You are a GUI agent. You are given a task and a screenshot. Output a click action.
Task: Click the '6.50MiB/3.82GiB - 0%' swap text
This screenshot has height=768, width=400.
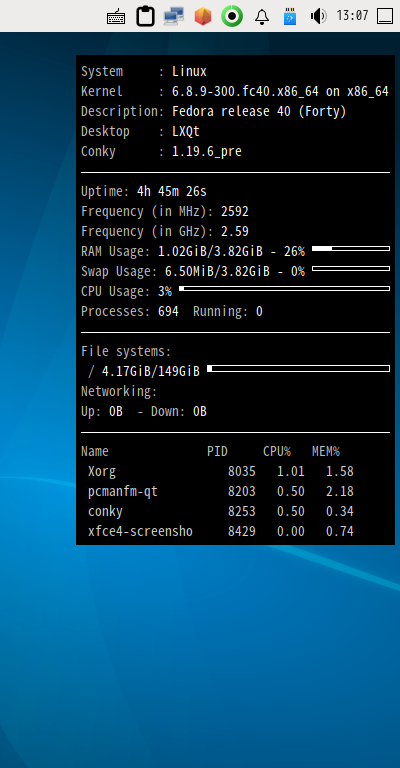tap(235, 271)
